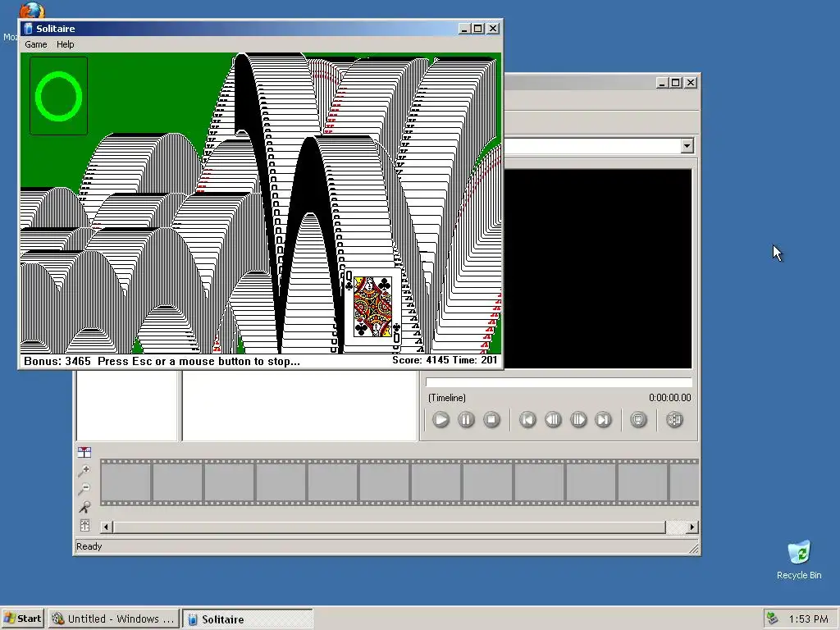Click the storyboard scrollbar left arrow
Image resolution: width=840 pixels, height=630 pixels.
coord(106,527)
